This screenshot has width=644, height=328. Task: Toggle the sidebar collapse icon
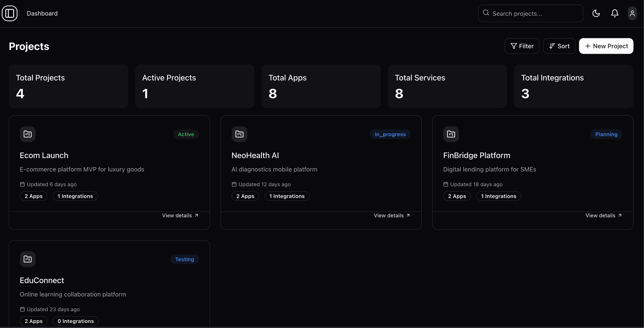pyautogui.click(x=10, y=13)
